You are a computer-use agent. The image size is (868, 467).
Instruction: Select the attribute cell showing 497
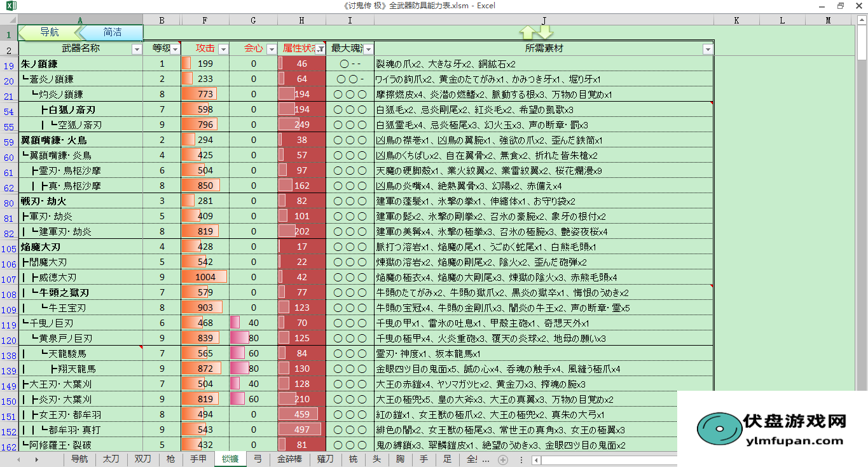tap(301, 430)
